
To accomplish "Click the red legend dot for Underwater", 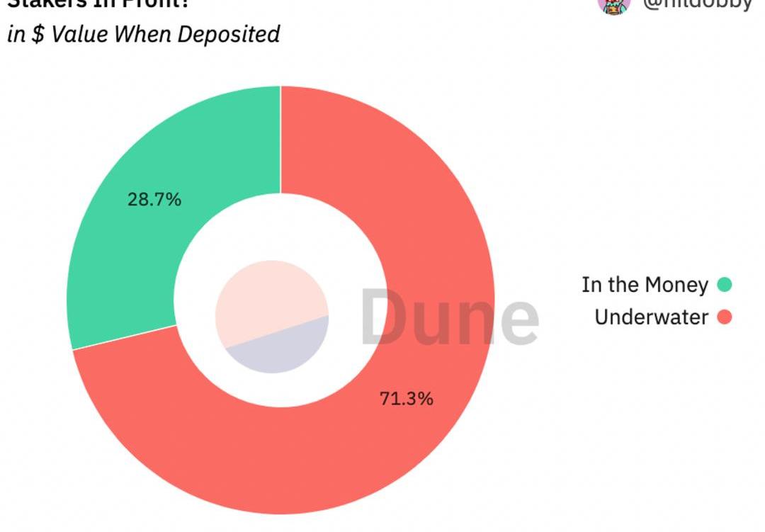I will [x=724, y=317].
